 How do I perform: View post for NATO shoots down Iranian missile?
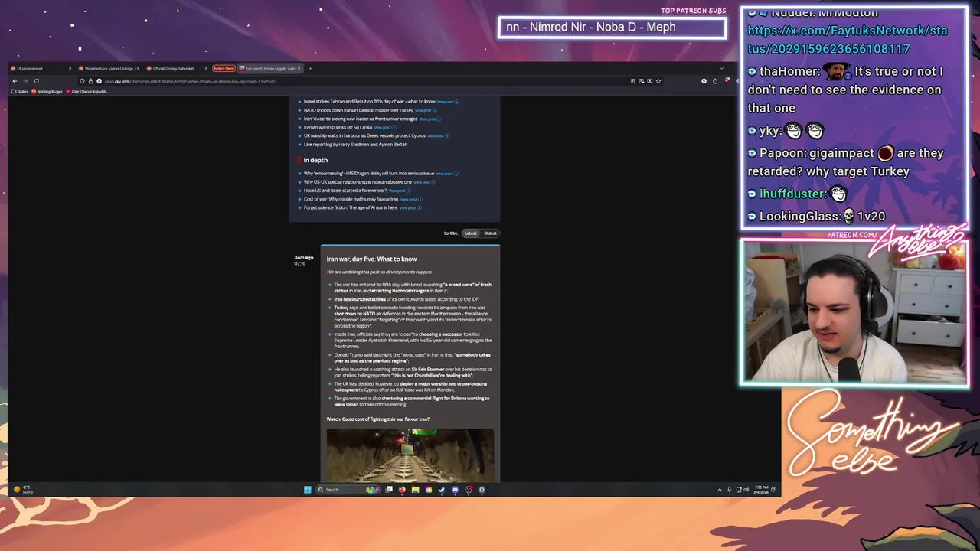[425, 110]
